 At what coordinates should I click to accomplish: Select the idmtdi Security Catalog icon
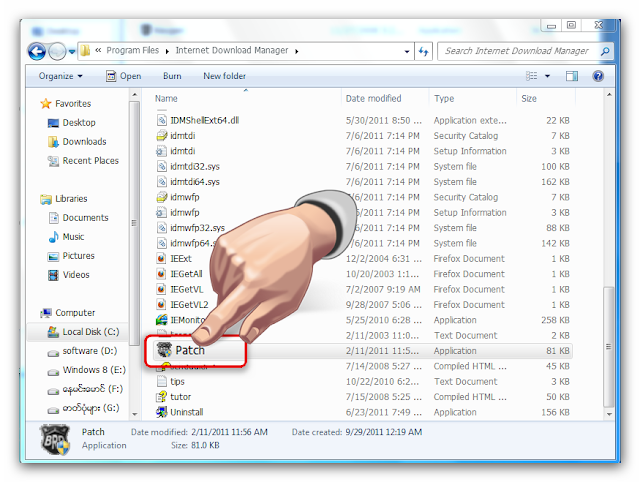[162, 135]
